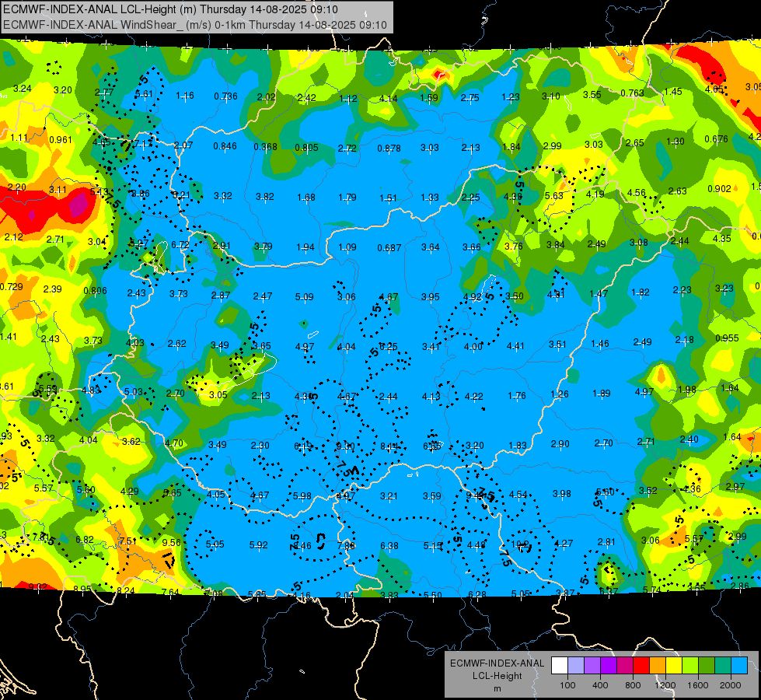Click the legend tick label 800
Image resolution: width=761 pixels, height=700 pixels.
click(633, 685)
